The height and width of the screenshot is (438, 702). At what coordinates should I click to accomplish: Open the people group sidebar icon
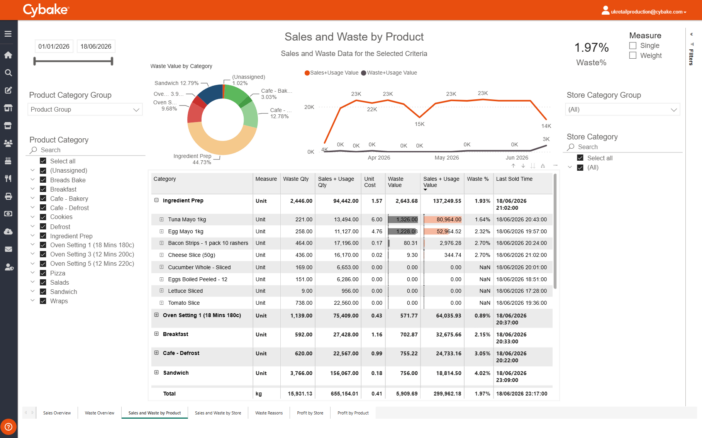(x=8, y=143)
